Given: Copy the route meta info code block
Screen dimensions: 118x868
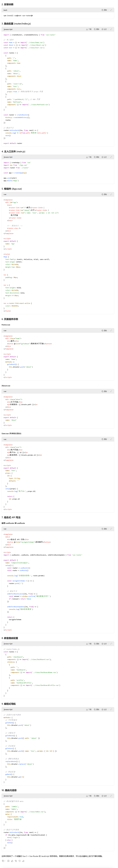Looking at the screenshot, I should click(97, 796).
